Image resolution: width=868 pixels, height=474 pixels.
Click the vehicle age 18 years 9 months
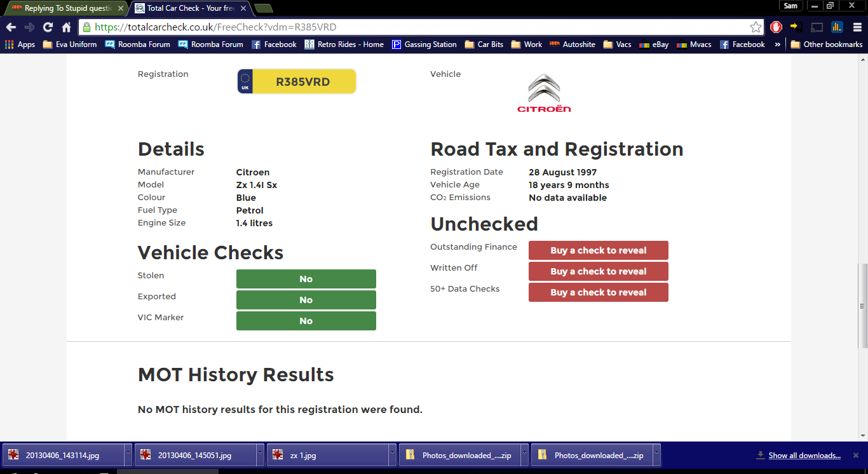(x=569, y=185)
